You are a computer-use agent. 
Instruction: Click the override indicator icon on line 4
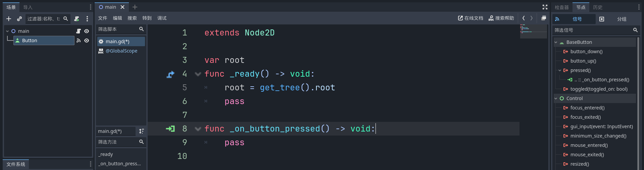click(170, 74)
